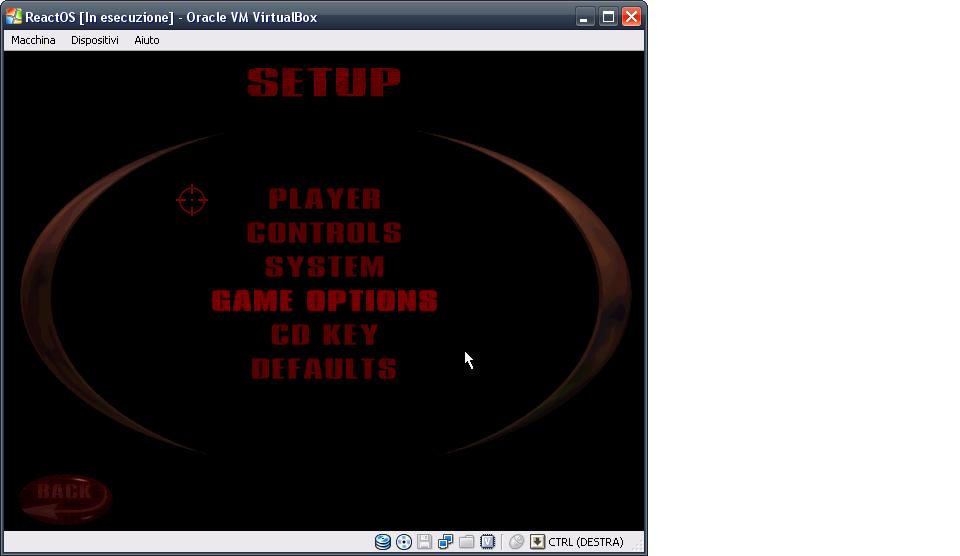Click the hard disk activity icon

[x=383, y=542]
